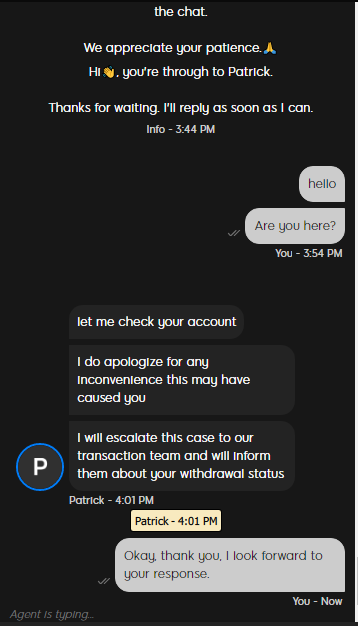Click the 'Agent is typing...' indicator
The image size is (360, 628).
[52, 614]
